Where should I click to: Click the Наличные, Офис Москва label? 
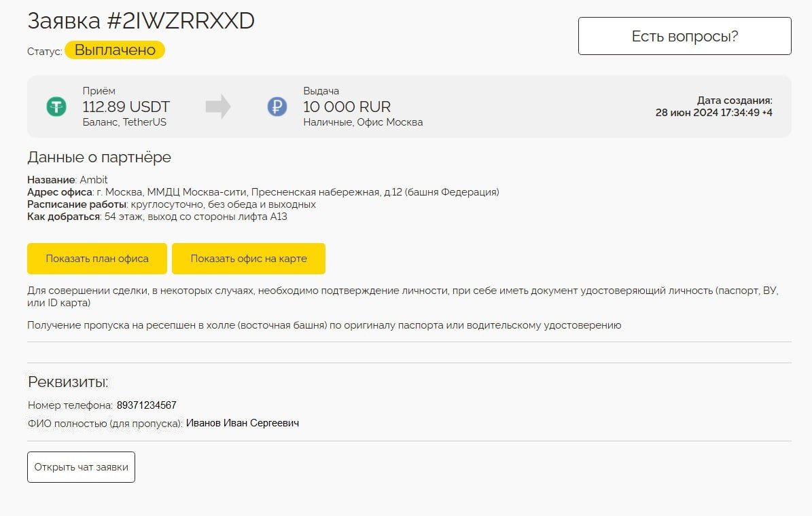pos(363,122)
